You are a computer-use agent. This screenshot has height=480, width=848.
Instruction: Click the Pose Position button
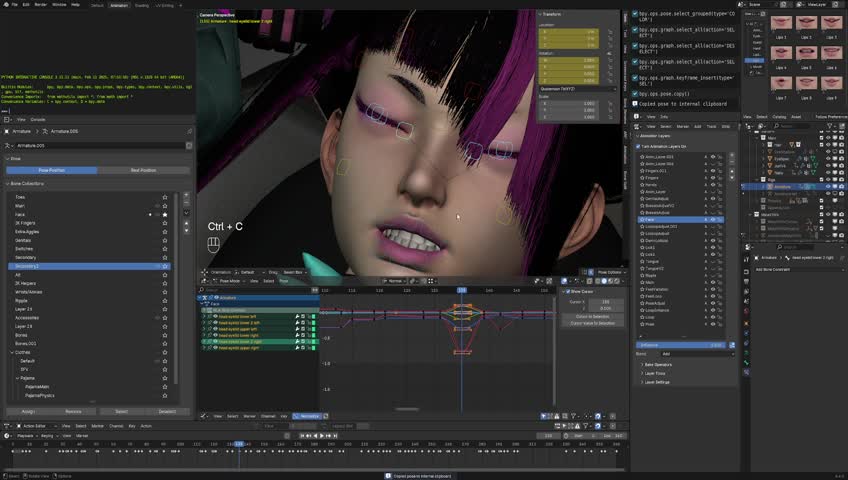coord(52,170)
